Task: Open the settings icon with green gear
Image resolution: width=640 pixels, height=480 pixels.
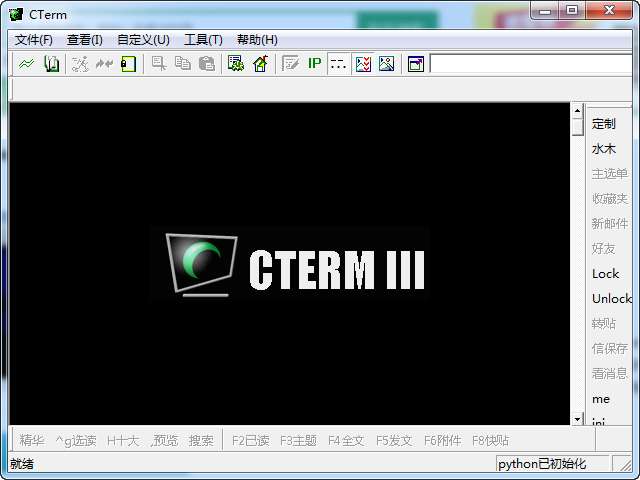Action: [236, 64]
